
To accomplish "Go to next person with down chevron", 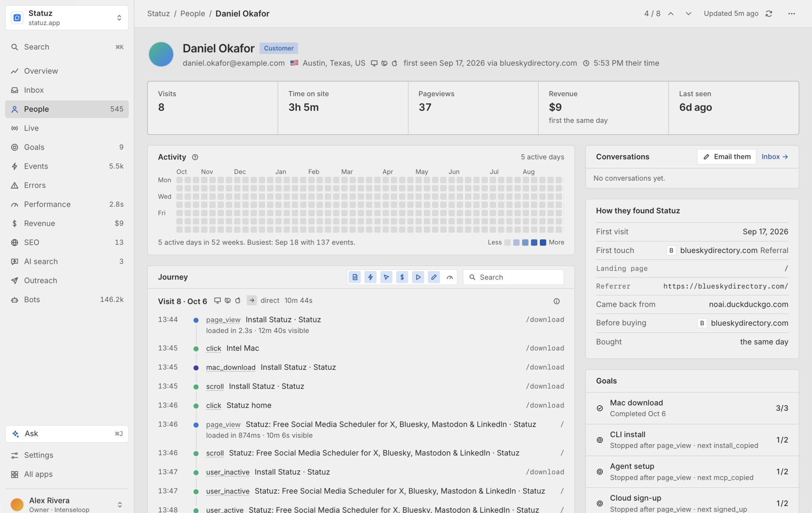I will coord(688,14).
